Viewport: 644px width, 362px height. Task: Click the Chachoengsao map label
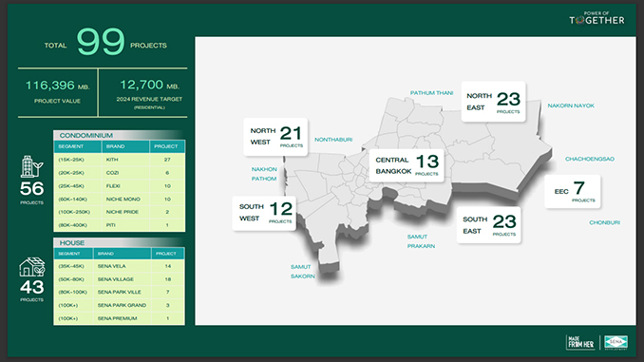tap(590, 159)
